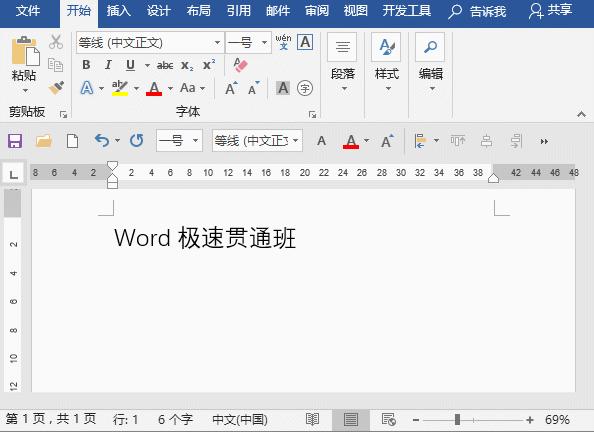Switch to the Review (审阅) tab

pyautogui.click(x=317, y=11)
